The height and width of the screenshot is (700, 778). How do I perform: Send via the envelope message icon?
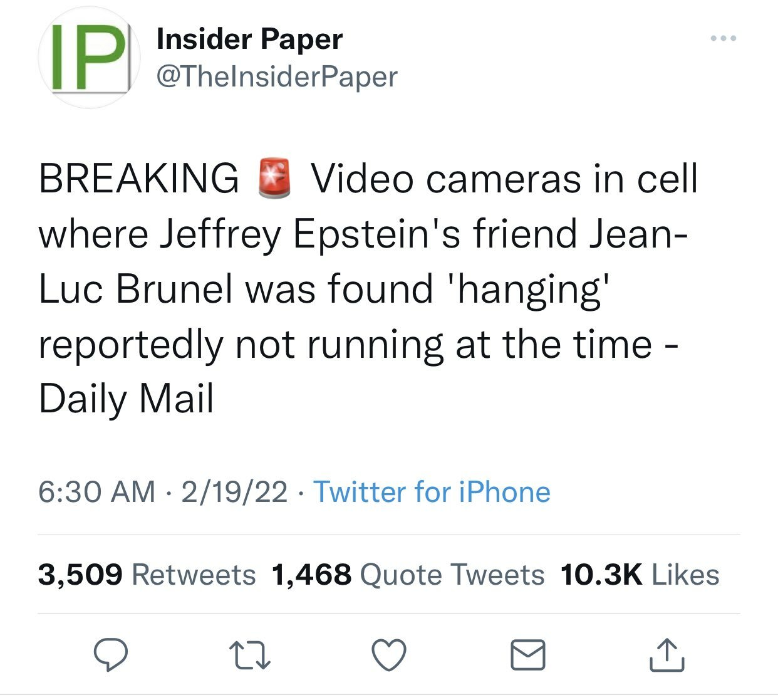pyautogui.click(x=527, y=656)
